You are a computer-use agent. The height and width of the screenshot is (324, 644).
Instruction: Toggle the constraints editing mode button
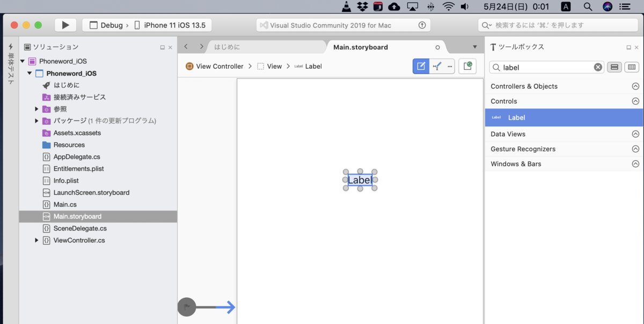(x=437, y=66)
